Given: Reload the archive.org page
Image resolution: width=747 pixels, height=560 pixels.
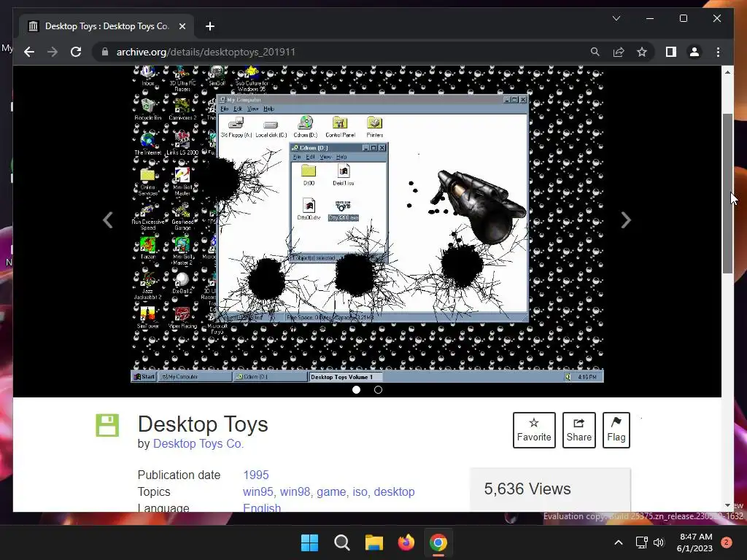Looking at the screenshot, I should [76, 52].
